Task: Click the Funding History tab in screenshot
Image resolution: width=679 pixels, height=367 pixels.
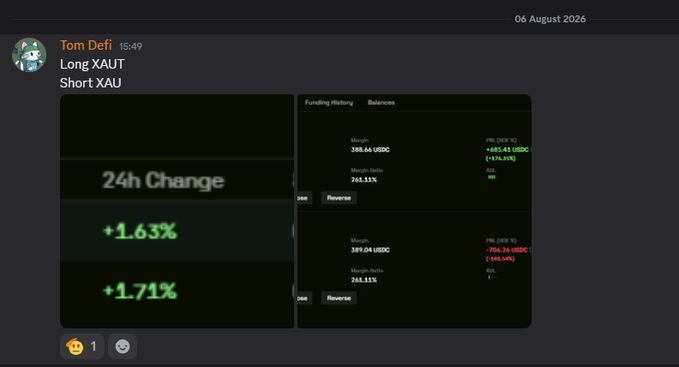Action: pos(329,103)
